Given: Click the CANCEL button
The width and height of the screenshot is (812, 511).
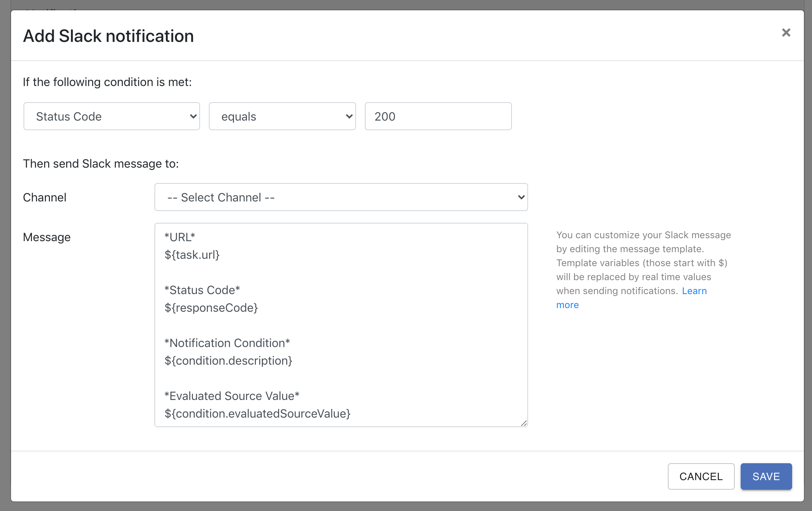Looking at the screenshot, I should (701, 476).
